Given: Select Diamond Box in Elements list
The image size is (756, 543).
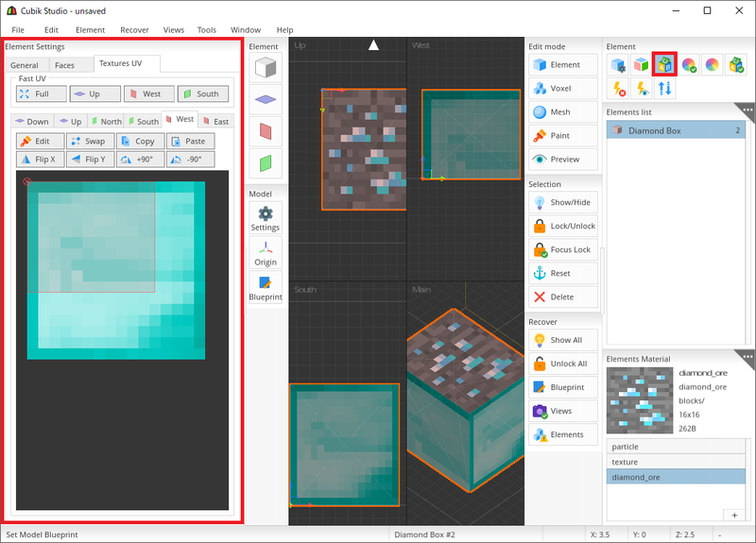Looking at the screenshot, I should [676, 130].
